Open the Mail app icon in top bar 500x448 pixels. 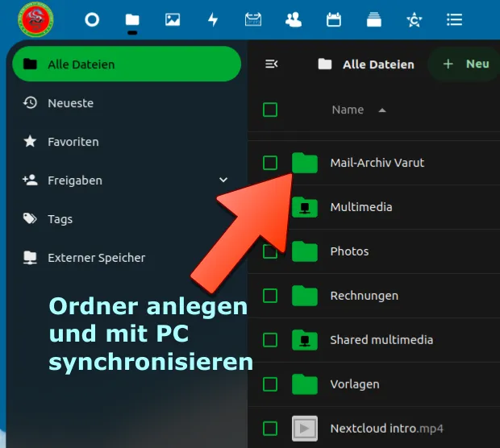253,20
